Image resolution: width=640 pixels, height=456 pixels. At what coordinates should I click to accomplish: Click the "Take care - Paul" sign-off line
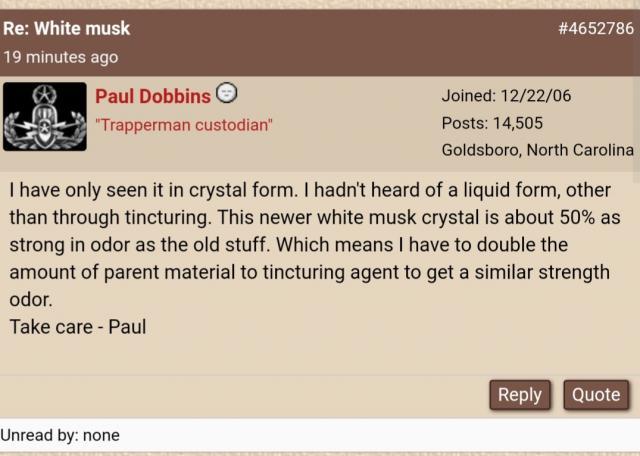pyautogui.click(x=78, y=327)
